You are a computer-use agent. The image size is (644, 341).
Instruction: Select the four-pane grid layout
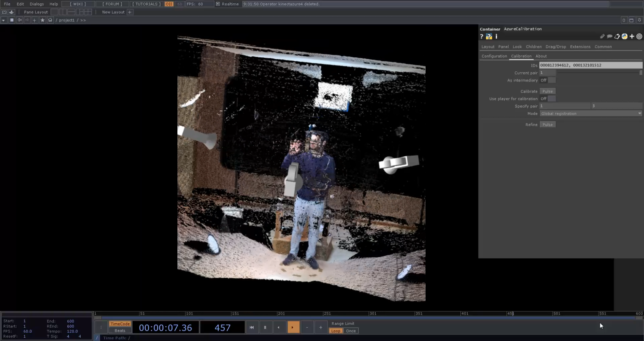88,12
